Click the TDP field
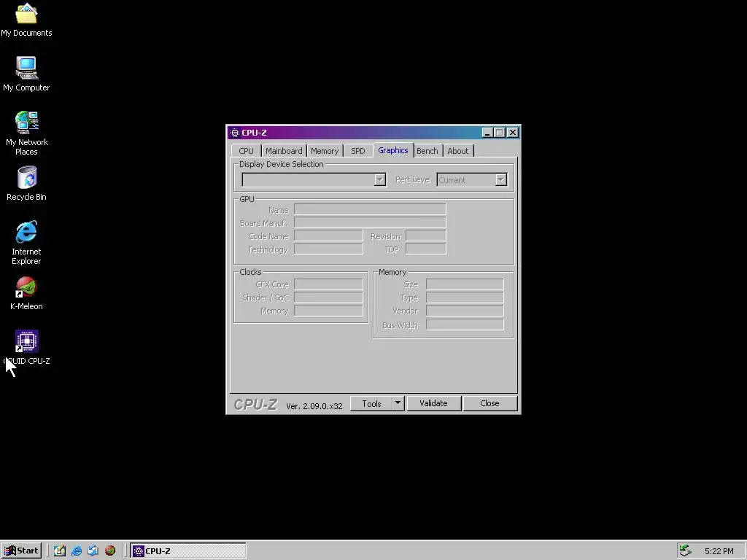Image resolution: width=747 pixels, height=560 pixels. (425, 249)
